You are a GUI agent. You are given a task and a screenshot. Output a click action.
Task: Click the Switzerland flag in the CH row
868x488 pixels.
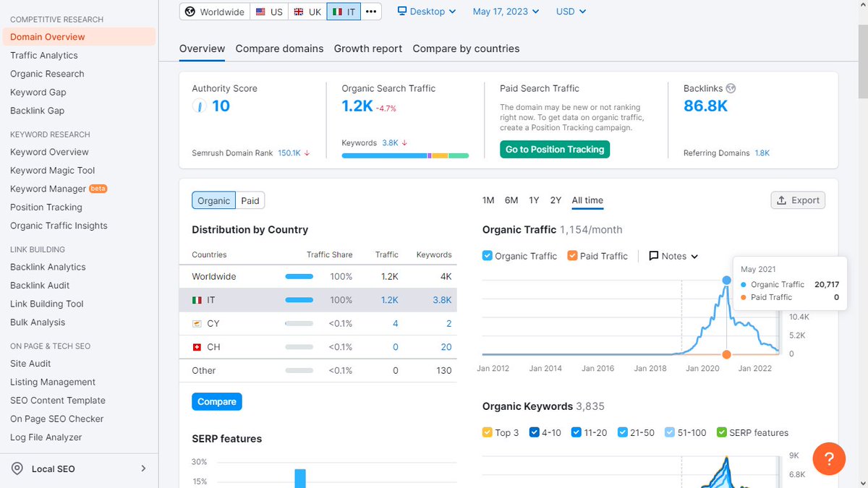197,347
